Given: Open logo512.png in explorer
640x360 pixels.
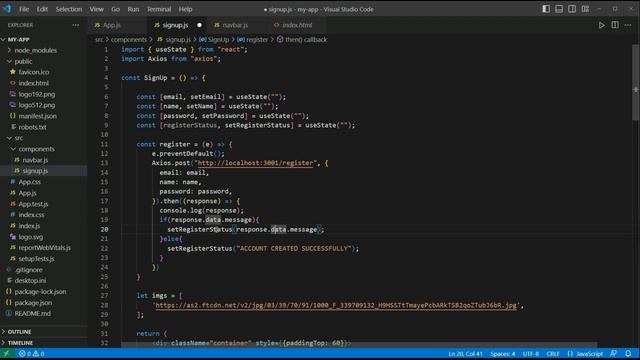Looking at the screenshot, I should 36,105.
